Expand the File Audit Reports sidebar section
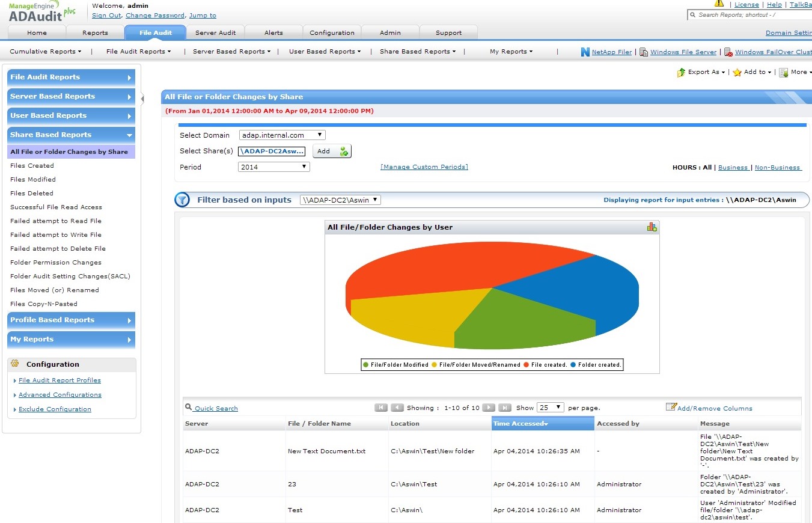The height and width of the screenshot is (523, 812). pyautogui.click(x=70, y=77)
